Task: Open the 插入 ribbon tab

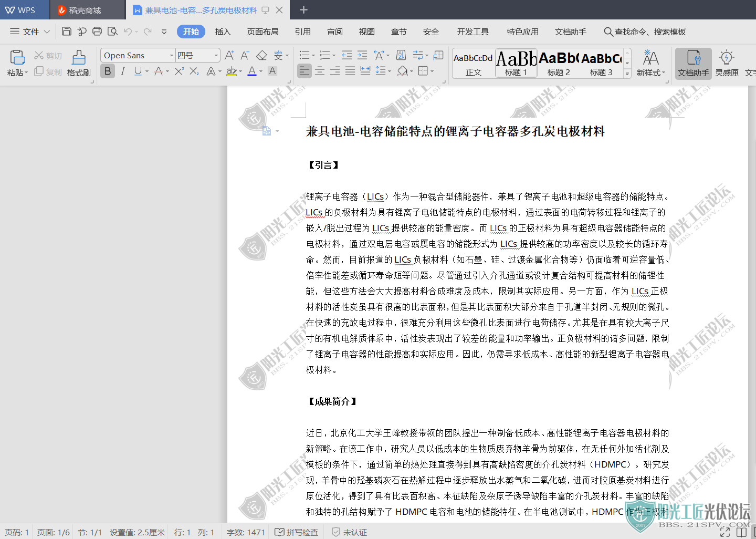Action: (x=223, y=32)
